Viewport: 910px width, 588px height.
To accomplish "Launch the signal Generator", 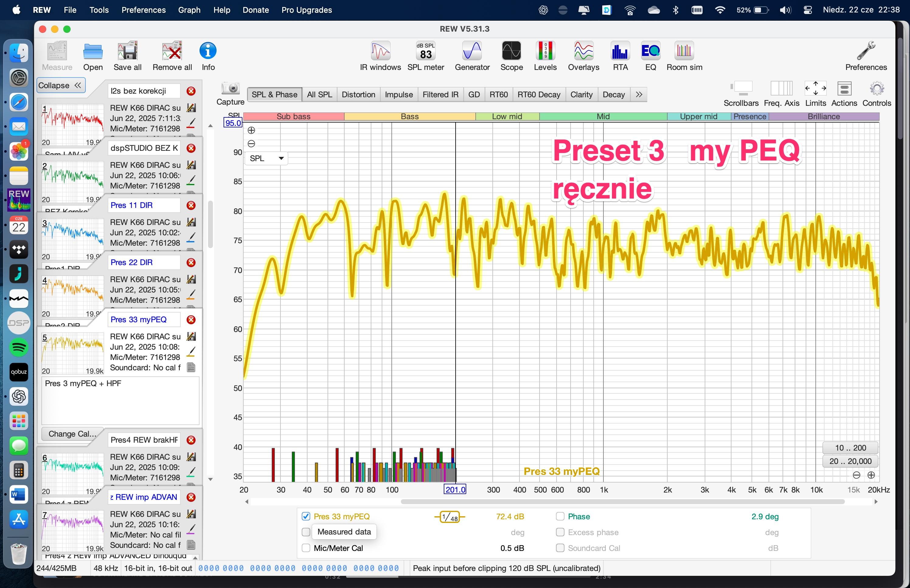I will [x=472, y=52].
